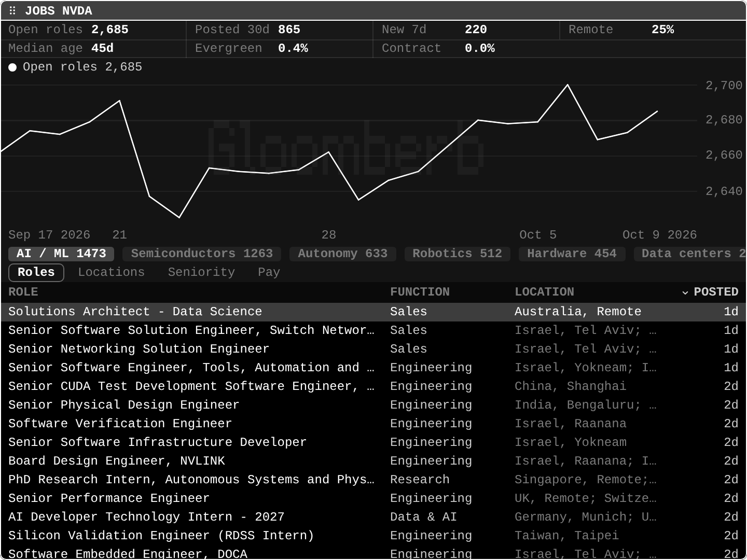The image size is (747, 560).
Task: Sort by the FUNCTION column header
Action: pyautogui.click(x=420, y=292)
